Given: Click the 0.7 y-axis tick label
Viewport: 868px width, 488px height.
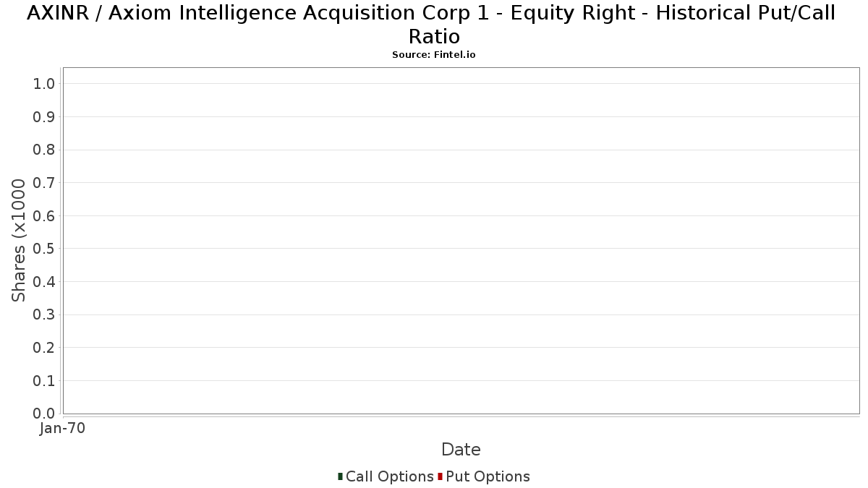Looking at the screenshot, I should pyautogui.click(x=44, y=183).
